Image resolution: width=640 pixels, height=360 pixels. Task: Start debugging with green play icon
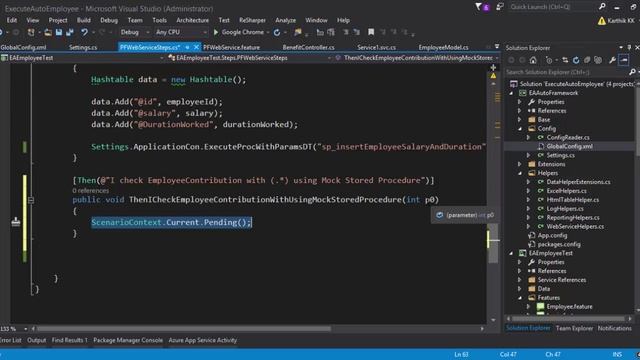216,32
